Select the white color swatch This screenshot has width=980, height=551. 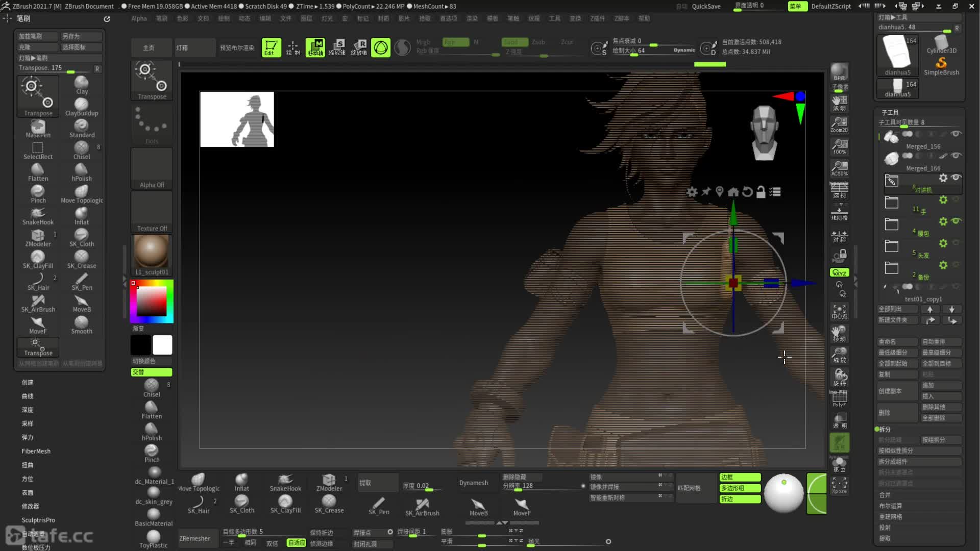pyautogui.click(x=162, y=345)
